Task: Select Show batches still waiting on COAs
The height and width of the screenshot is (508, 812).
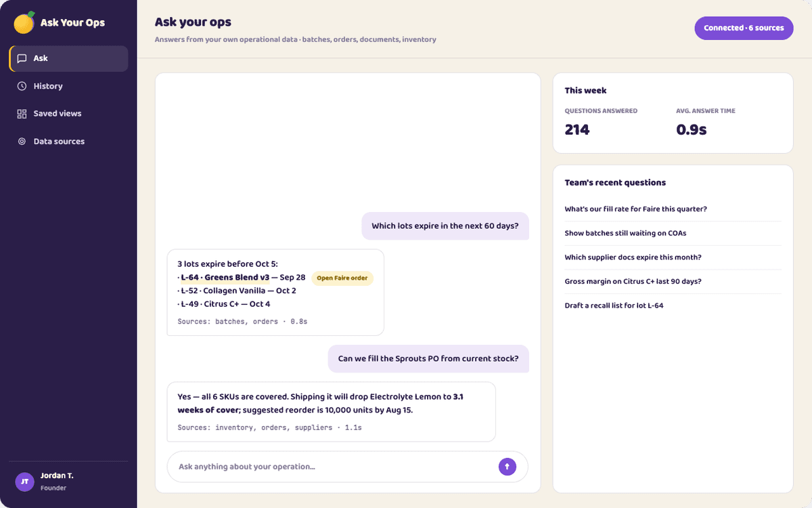Action: pyautogui.click(x=673, y=233)
